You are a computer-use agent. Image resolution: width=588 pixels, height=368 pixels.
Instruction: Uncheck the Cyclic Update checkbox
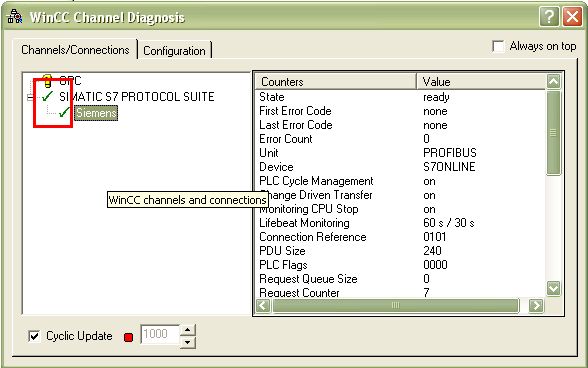click(34, 336)
